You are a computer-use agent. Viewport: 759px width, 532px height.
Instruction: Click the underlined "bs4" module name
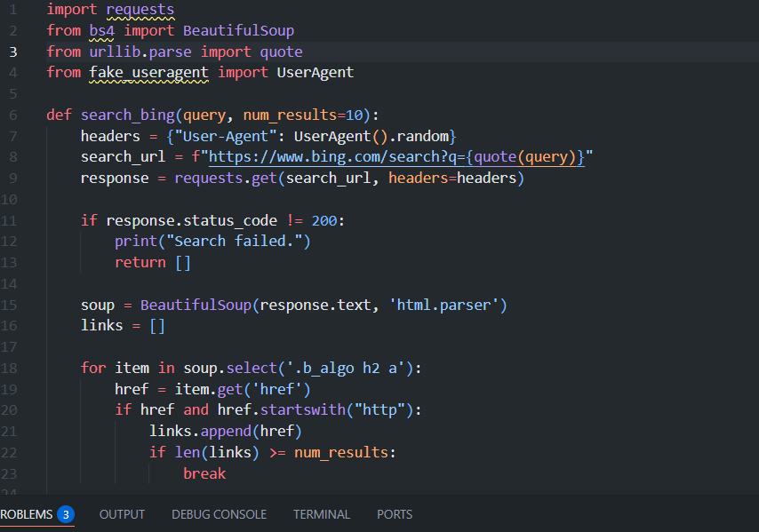(102, 31)
